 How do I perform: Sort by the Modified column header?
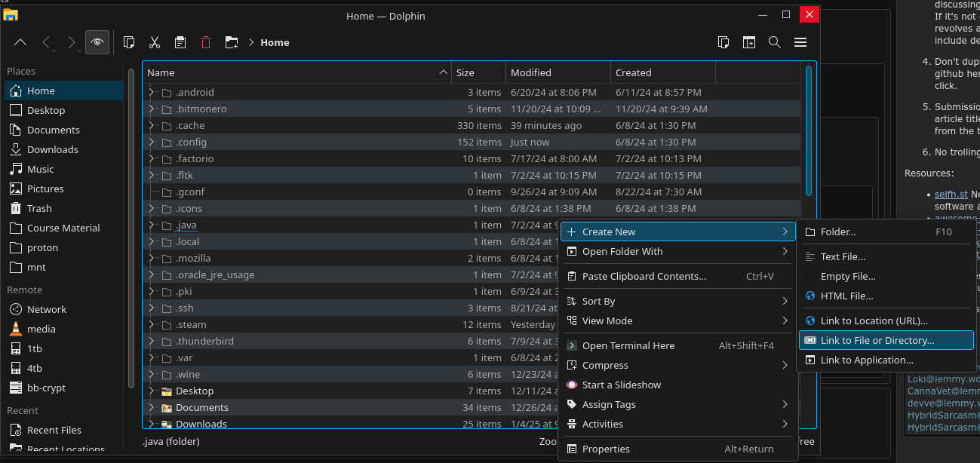point(558,72)
